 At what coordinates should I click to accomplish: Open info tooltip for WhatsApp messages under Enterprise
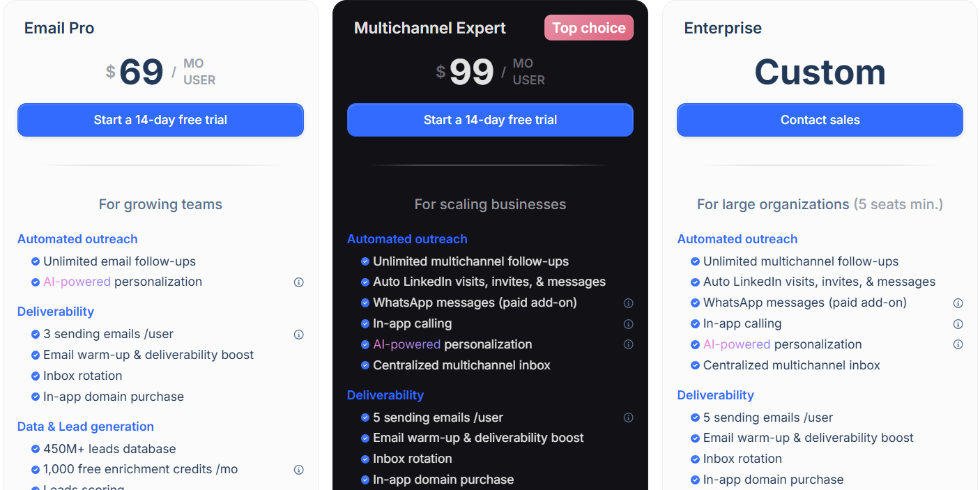point(958,303)
